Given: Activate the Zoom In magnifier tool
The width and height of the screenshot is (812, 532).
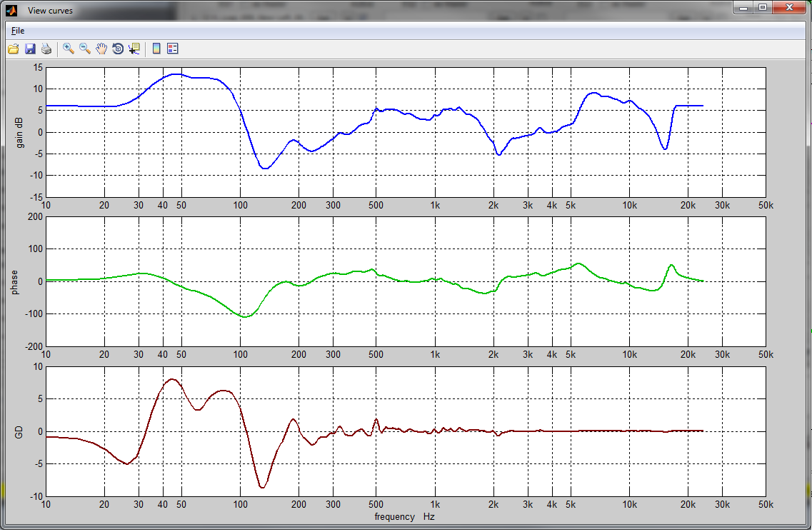Looking at the screenshot, I should 69,49.
